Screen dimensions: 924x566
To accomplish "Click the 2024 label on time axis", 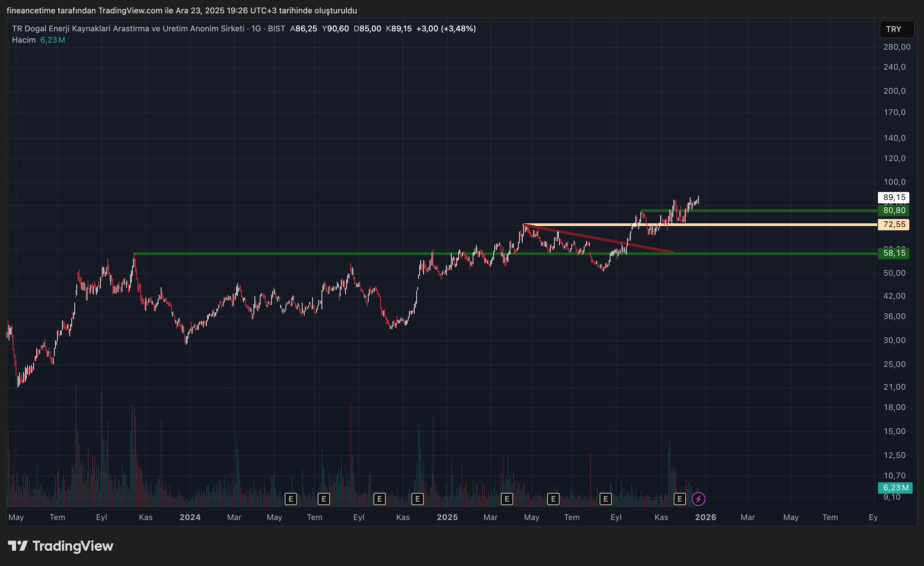I will [x=190, y=517].
